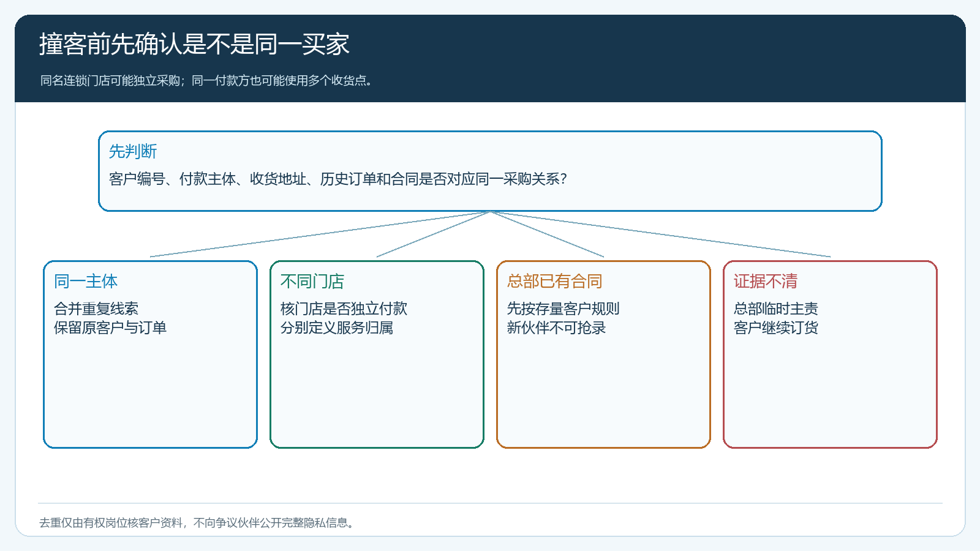Select the question text starting 客户编号、付款主体
This screenshot has width=980, height=551.
point(338,179)
